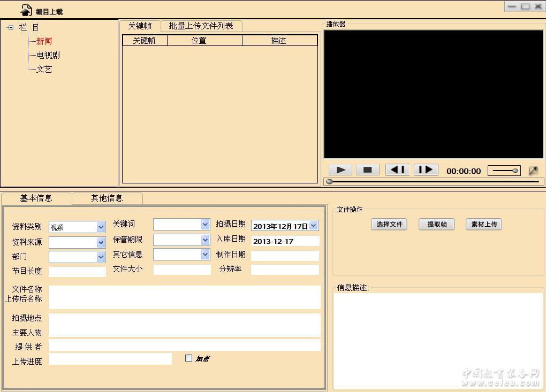546x392 pixels.
Task: Click the 素材上传 button
Action: [x=484, y=225]
